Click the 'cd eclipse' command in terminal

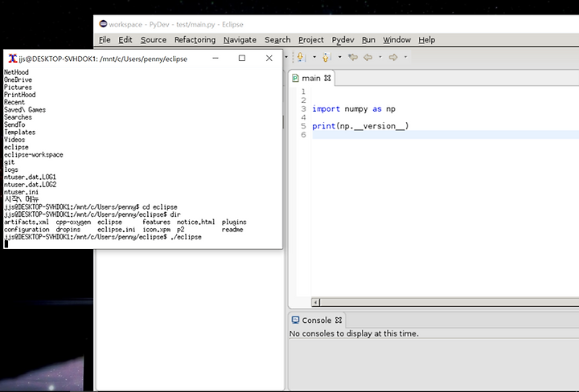[x=160, y=207]
